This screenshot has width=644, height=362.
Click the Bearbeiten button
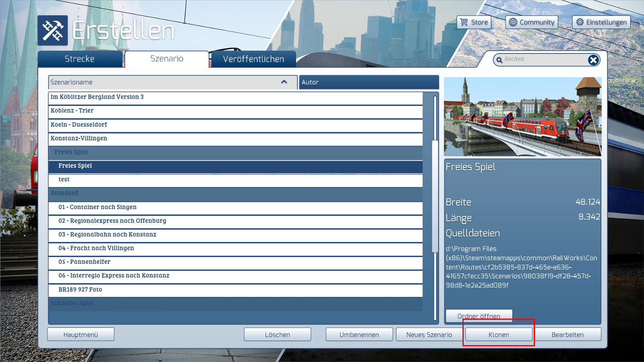click(x=568, y=335)
